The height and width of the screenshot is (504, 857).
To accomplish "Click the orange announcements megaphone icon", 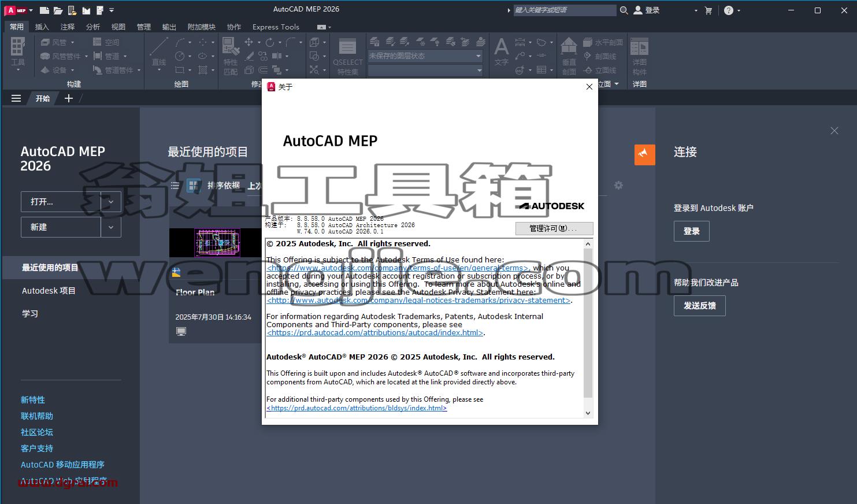I will [644, 154].
